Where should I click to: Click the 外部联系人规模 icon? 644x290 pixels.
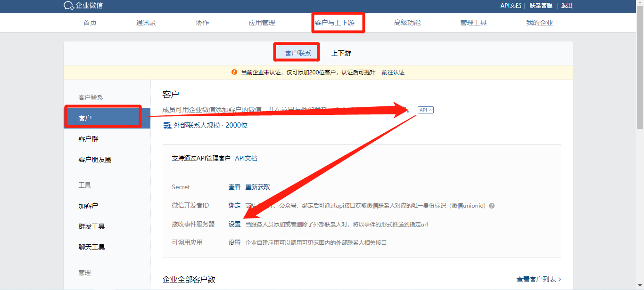pos(167,126)
